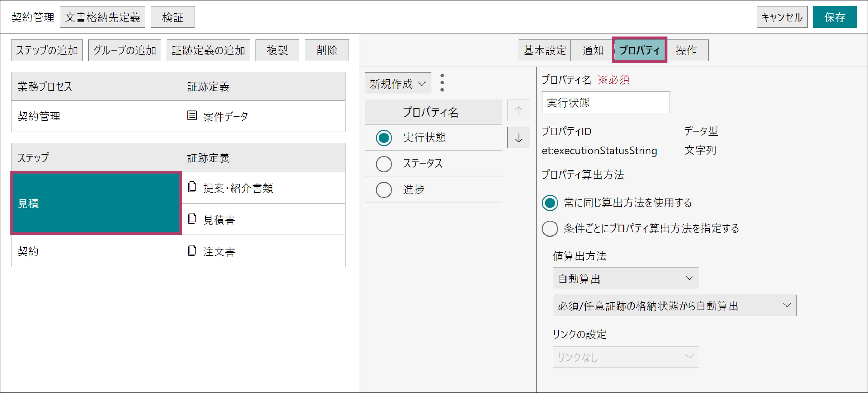The width and height of the screenshot is (868, 393).
Task: Click the move-up arrow button
Action: 518,111
